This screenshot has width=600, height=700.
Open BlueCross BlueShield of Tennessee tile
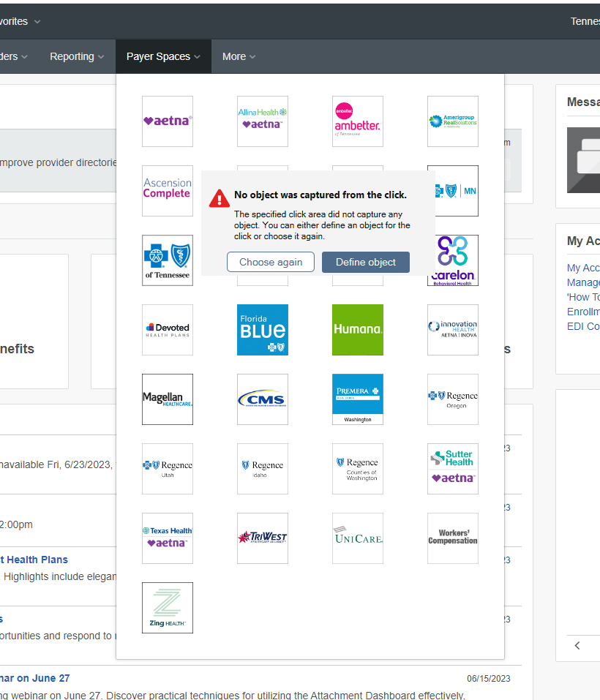pyautogui.click(x=168, y=260)
